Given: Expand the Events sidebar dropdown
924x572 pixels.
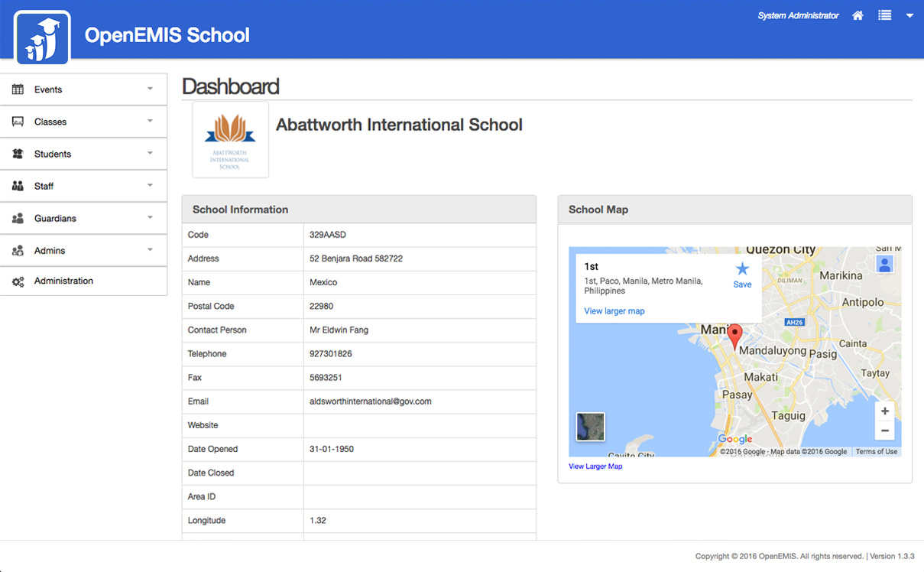Looking at the screenshot, I should click(x=151, y=89).
